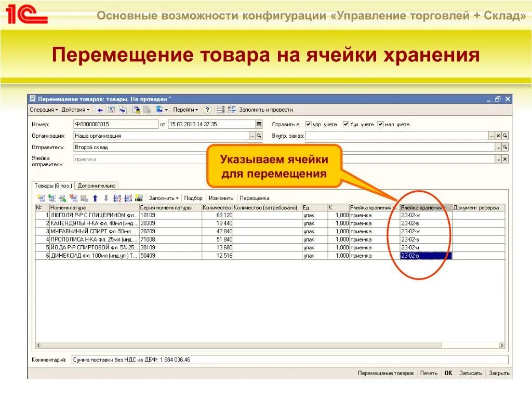Open dropdown arrow beside create-based-on icon
The height and width of the screenshot is (399, 532).
pos(166,110)
